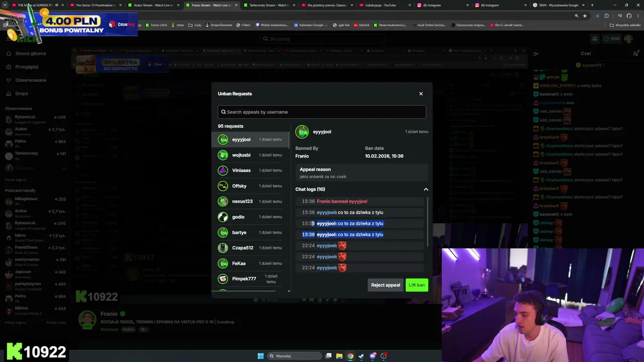Open the Windows Start menu
This screenshot has height=362, width=644.
(x=261, y=356)
